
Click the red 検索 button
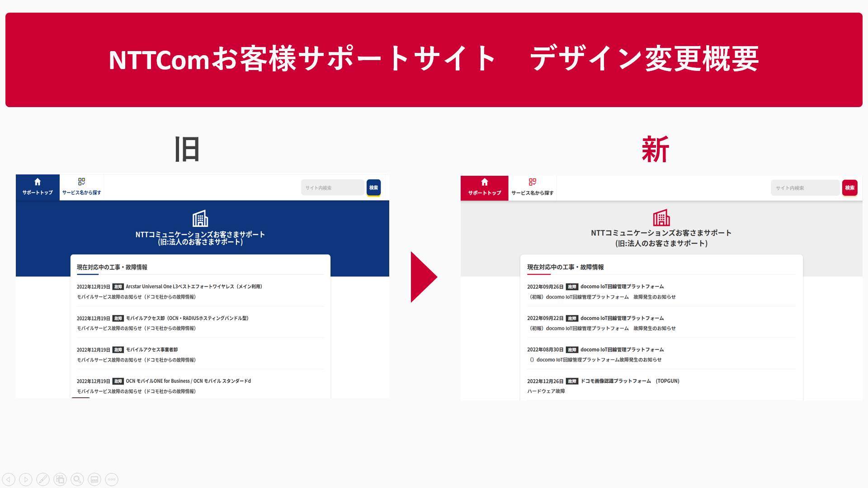click(850, 188)
